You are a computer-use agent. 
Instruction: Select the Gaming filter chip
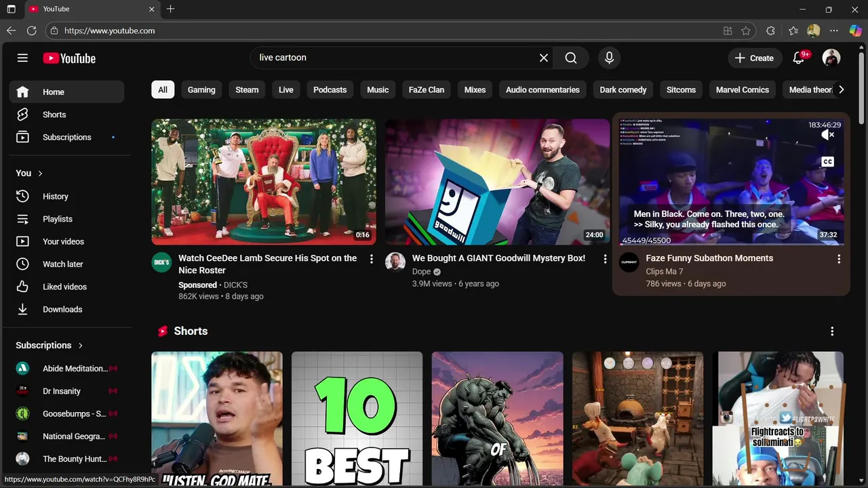point(201,89)
